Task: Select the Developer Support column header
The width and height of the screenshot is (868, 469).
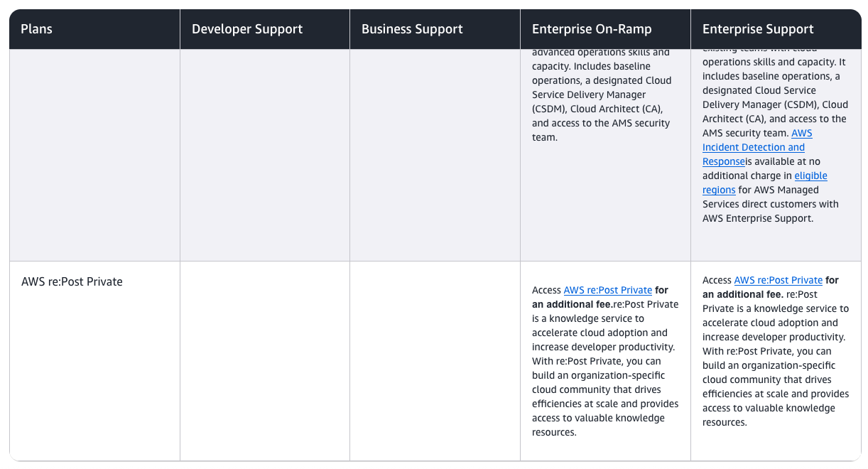Action: pyautogui.click(x=247, y=29)
